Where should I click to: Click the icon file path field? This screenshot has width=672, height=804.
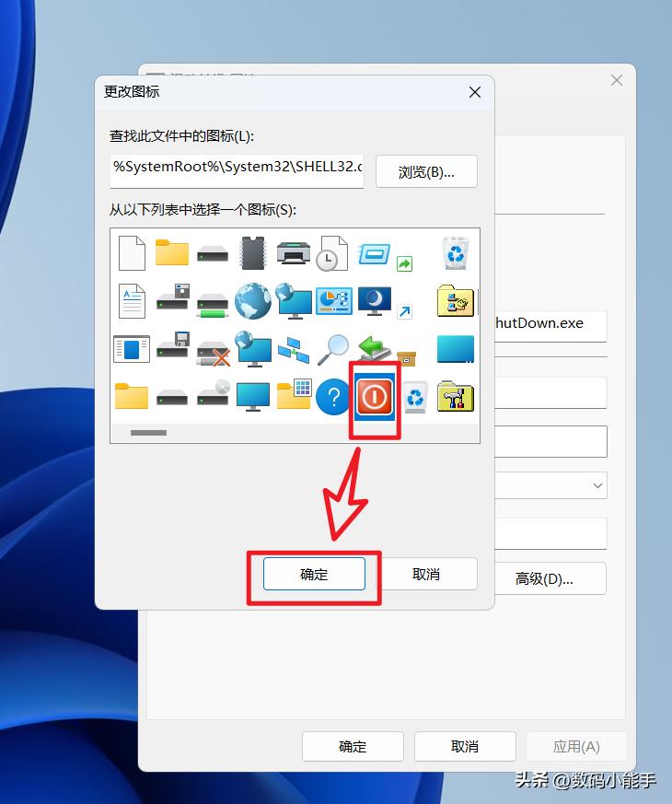pos(237,170)
